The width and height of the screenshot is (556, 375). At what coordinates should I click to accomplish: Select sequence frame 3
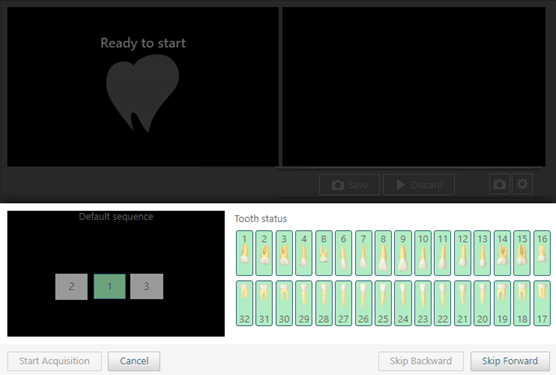point(146,286)
